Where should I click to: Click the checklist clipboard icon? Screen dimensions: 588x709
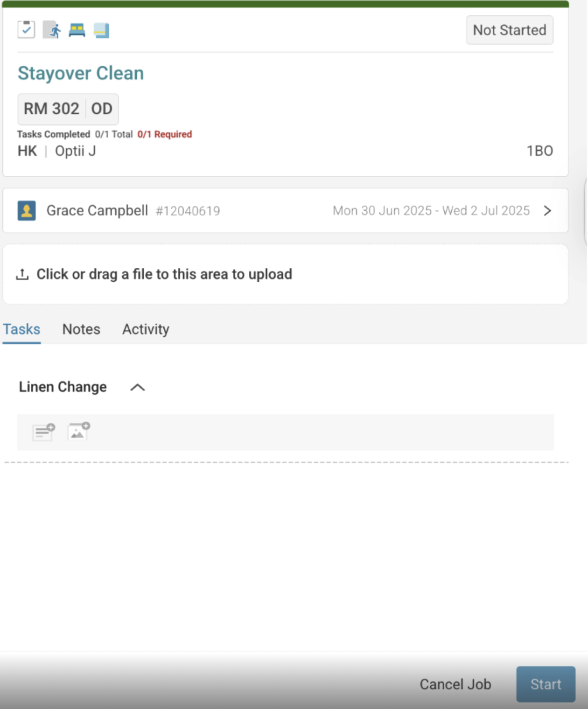point(26,29)
